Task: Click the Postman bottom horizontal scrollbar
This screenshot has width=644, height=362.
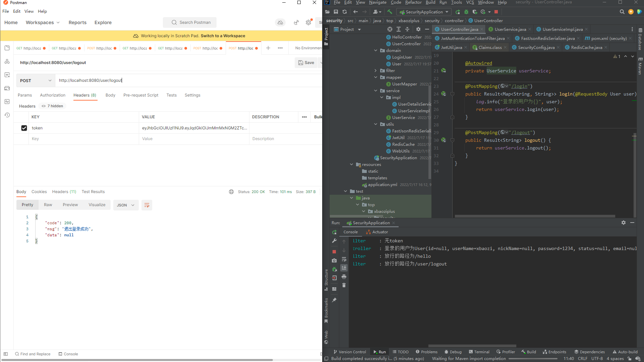Action: click(x=136, y=360)
